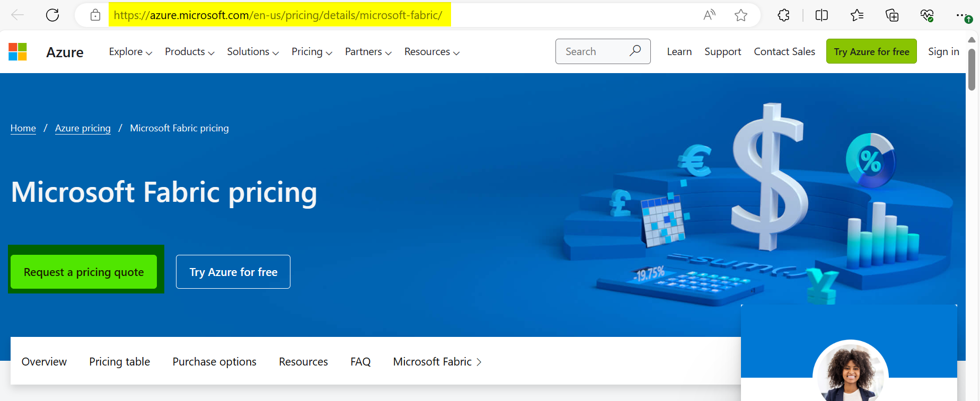Open Contact Sales
980x401 pixels.
(x=784, y=51)
